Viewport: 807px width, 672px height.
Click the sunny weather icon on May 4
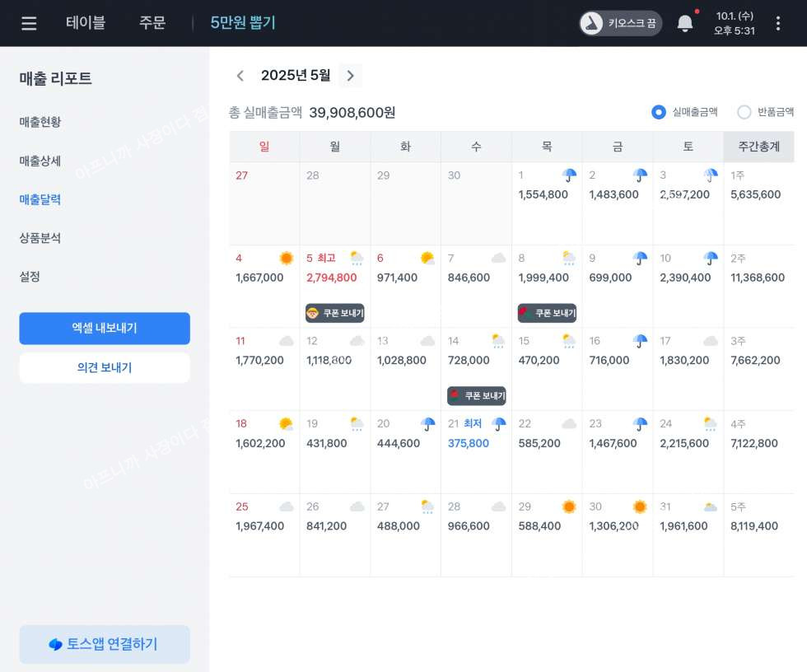tap(286, 258)
